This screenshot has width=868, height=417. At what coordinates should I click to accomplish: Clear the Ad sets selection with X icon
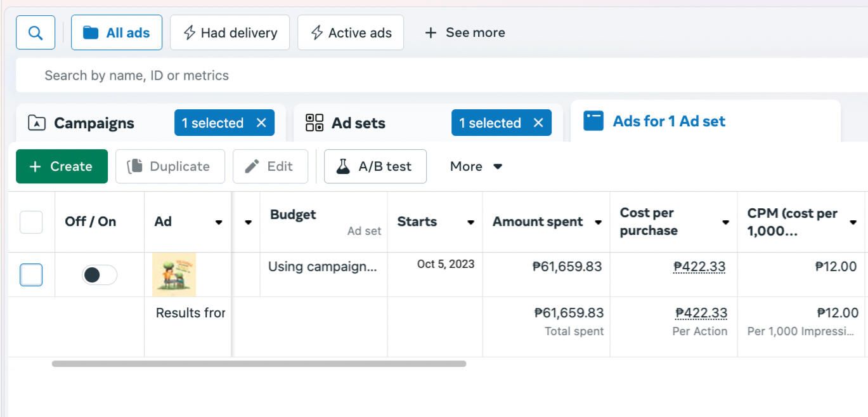tap(538, 123)
